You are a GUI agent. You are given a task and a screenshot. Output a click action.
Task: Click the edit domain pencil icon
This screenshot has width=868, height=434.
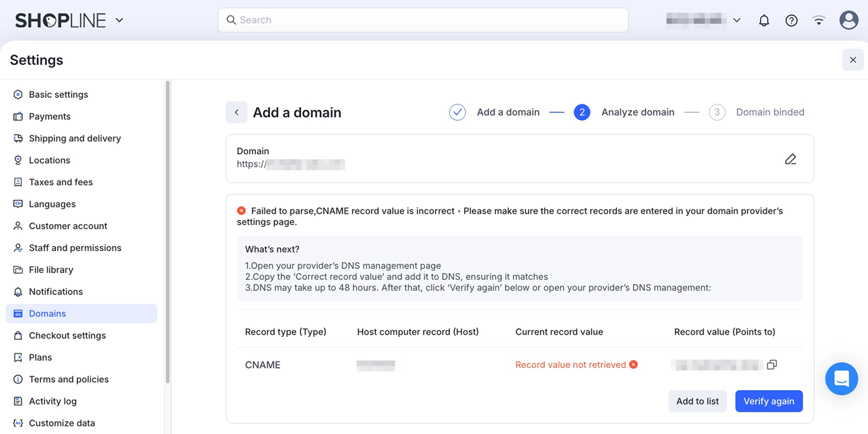click(x=790, y=159)
